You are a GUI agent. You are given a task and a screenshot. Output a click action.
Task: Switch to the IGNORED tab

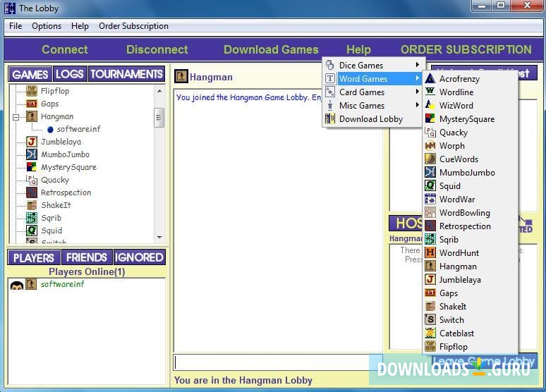139,257
